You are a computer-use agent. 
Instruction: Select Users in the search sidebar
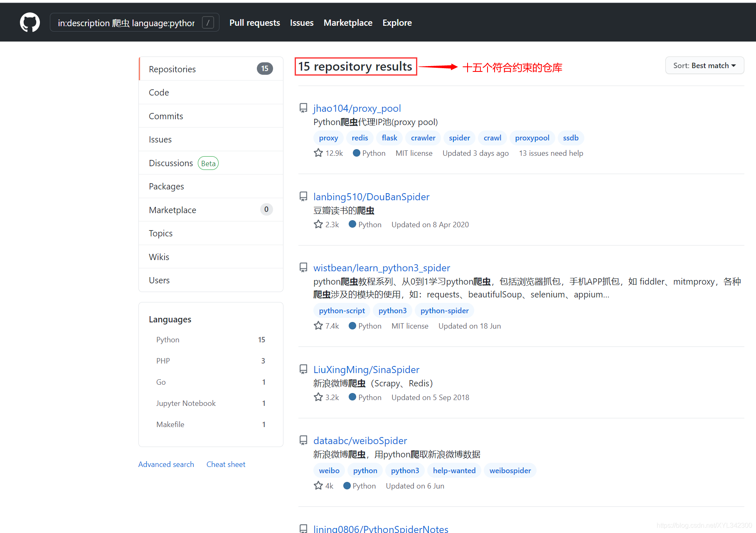pyautogui.click(x=211, y=280)
